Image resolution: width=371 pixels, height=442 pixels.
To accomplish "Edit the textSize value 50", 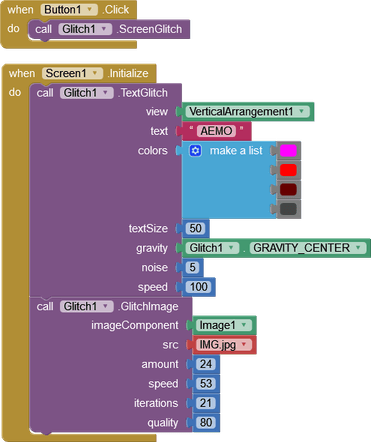I will tap(195, 228).
